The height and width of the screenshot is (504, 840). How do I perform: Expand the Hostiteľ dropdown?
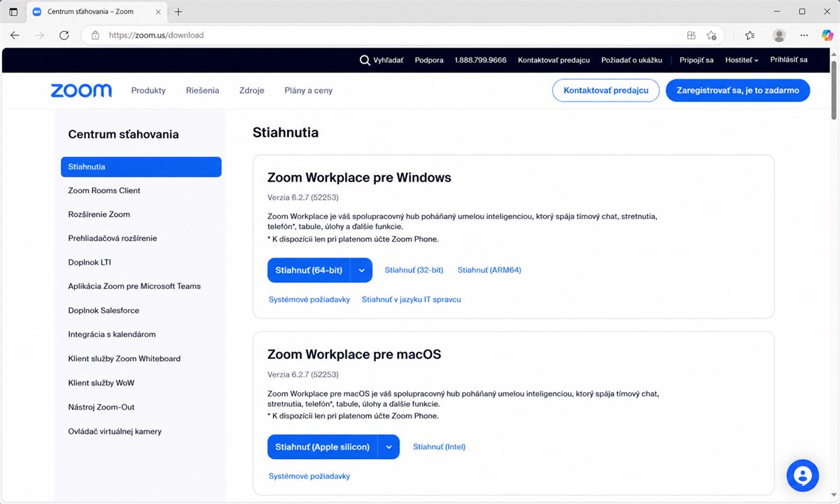(742, 60)
